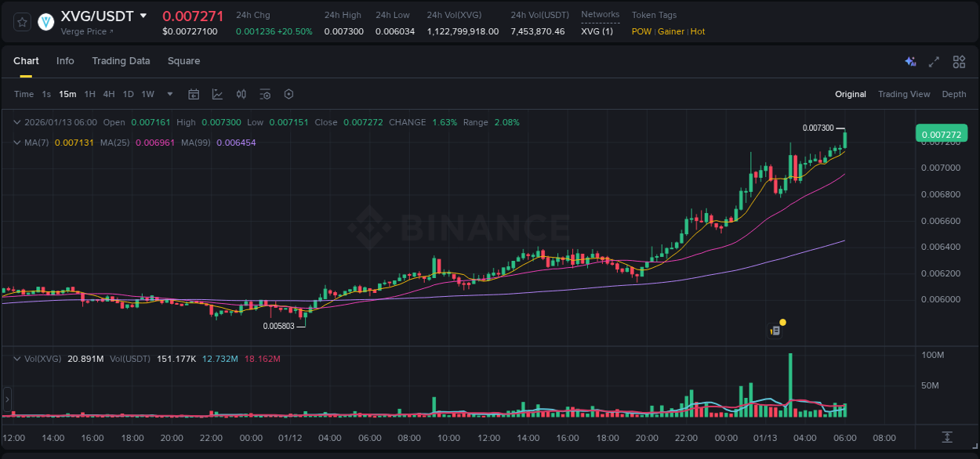Select the line chart style icon
Screen dimensions: 980x459
tap(217, 94)
